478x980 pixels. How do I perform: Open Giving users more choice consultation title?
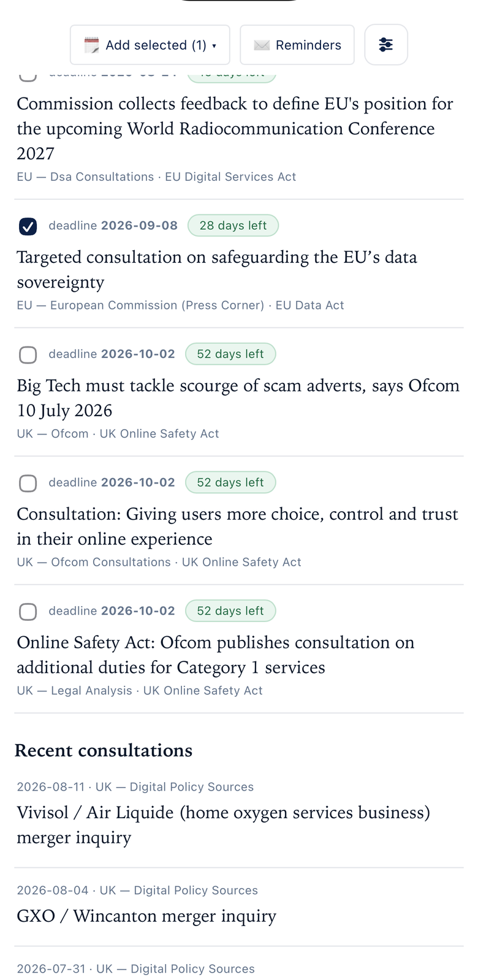point(237,526)
